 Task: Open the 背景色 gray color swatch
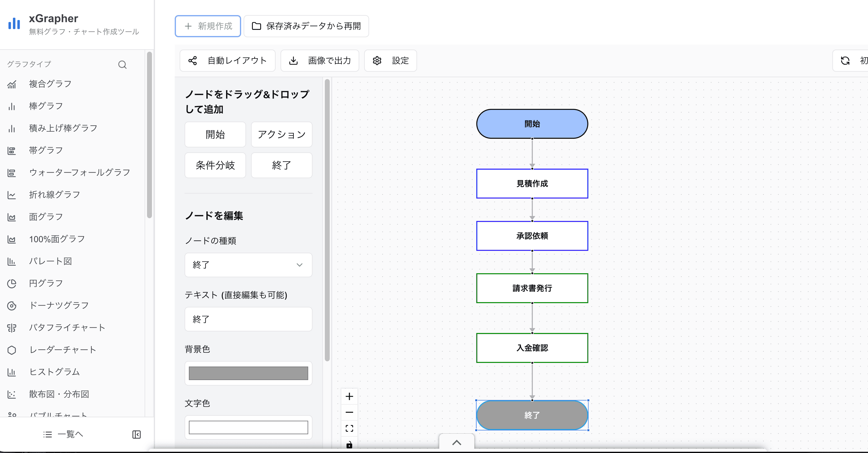click(x=248, y=373)
